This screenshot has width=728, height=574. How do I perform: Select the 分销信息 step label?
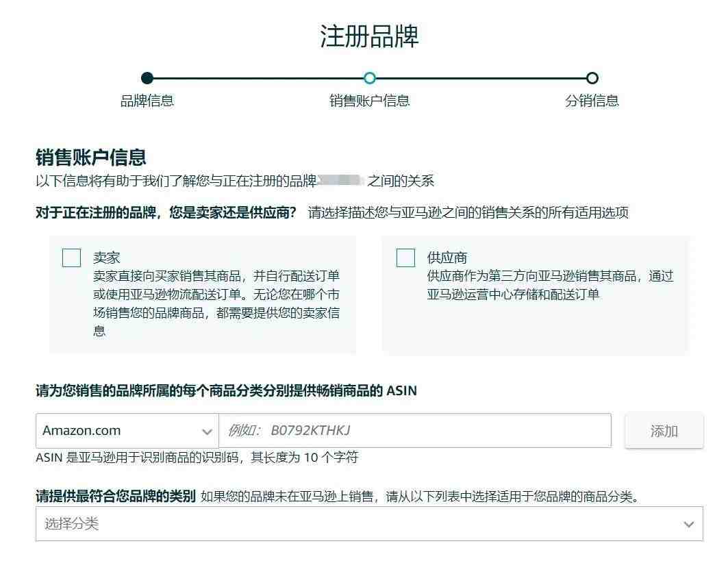[592, 101]
